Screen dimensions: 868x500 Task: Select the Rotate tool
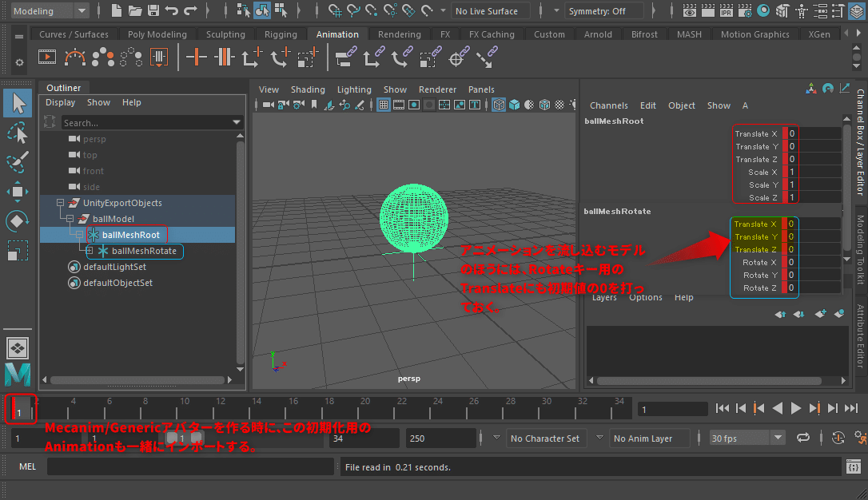tap(17, 221)
